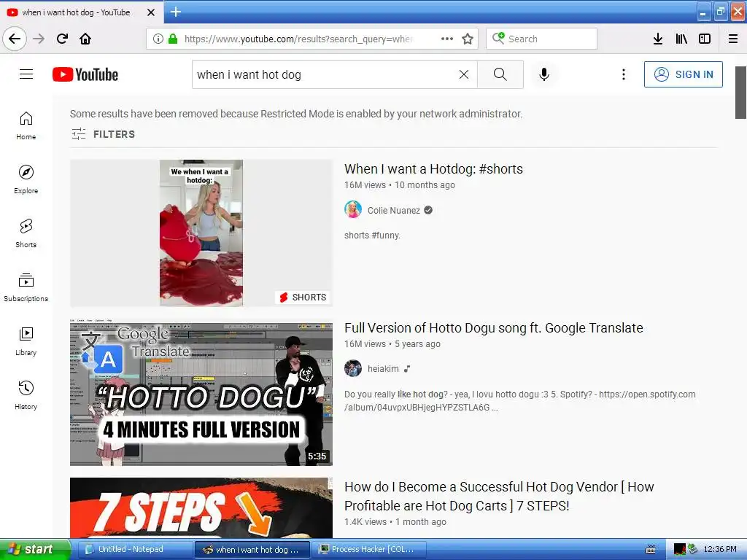747x560 pixels.
Task: Open History in YouTube sidebar
Action: pyautogui.click(x=26, y=395)
